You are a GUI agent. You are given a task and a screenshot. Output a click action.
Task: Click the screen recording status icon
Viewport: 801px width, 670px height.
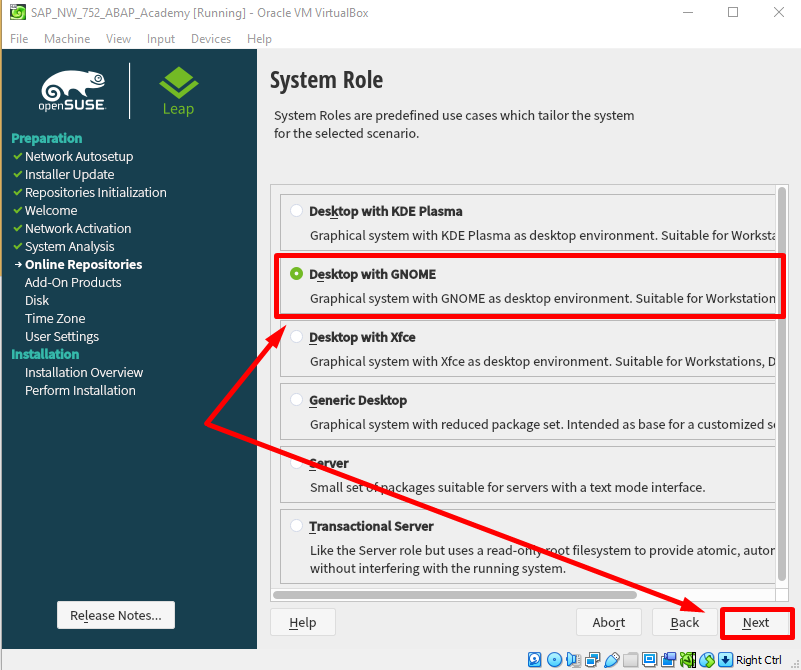(x=668, y=660)
